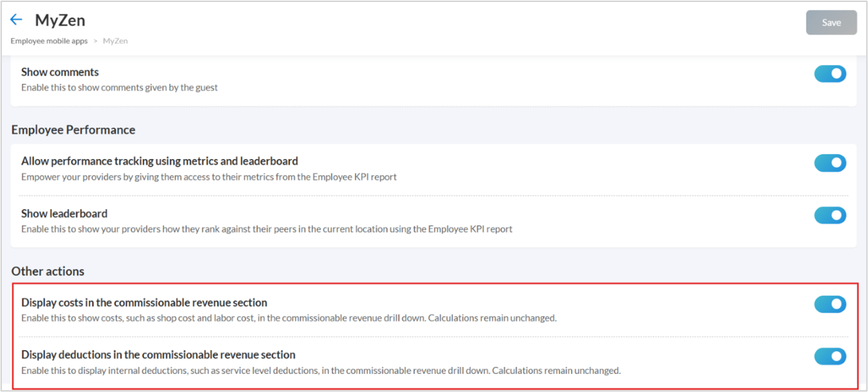Click the Display deductions setting title
The image size is (868, 392).
pyautogui.click(x=159, y=354)
